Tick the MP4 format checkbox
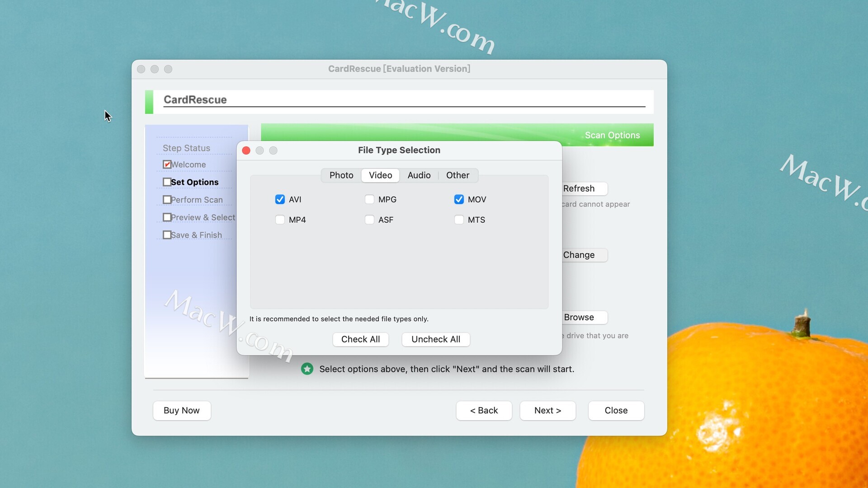868x488 pixels. coord(280,220)
